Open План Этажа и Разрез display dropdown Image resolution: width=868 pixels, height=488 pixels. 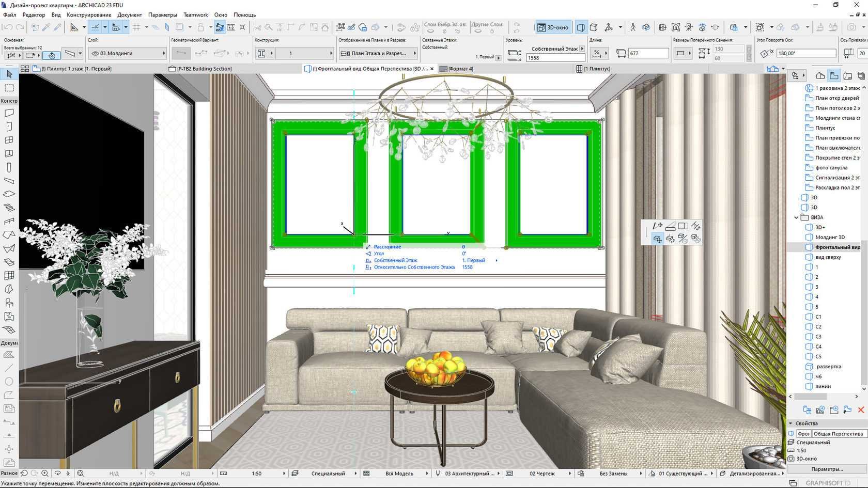point(378,53)
